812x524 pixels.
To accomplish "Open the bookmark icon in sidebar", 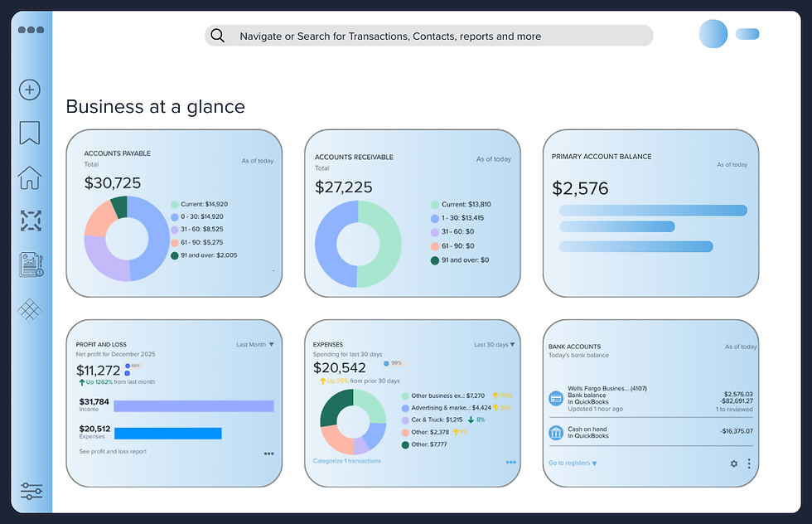I will (30, 133).
